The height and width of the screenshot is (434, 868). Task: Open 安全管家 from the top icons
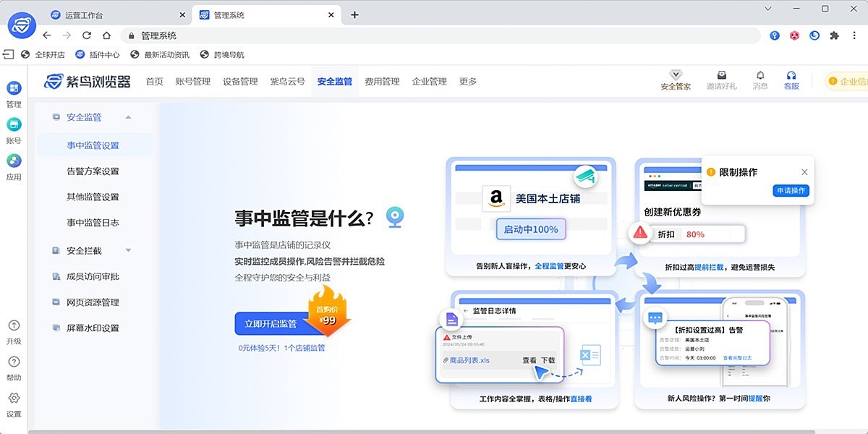pyautogui.click(x=676, y=80)
